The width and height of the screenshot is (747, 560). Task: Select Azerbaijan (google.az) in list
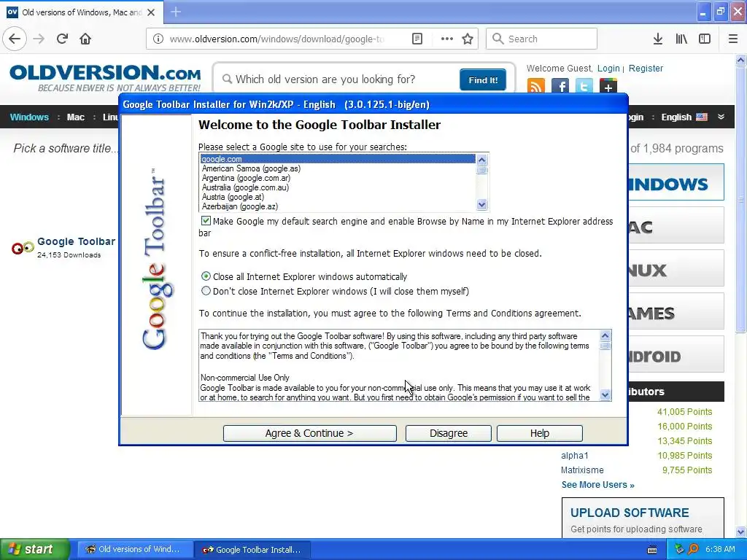pos(337,206)
